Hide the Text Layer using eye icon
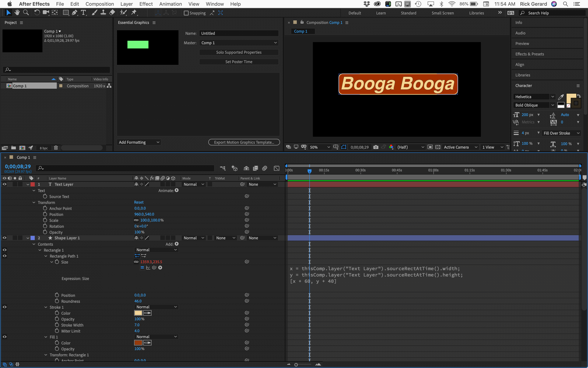 [x=5, y=184]
